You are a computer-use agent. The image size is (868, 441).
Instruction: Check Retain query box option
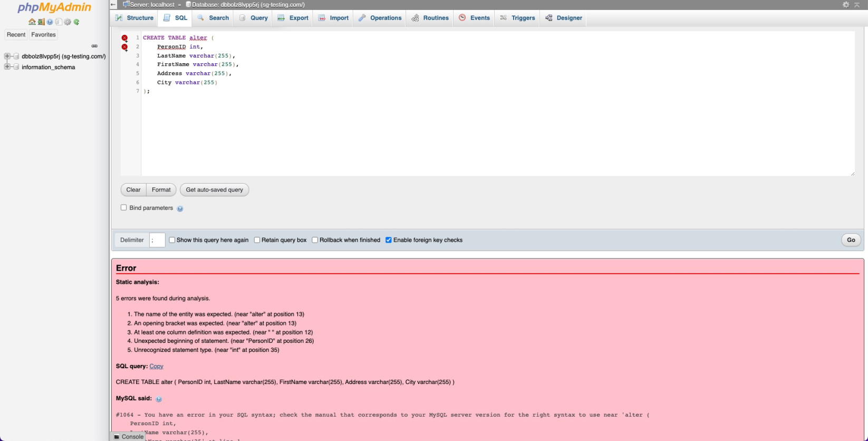257,240
